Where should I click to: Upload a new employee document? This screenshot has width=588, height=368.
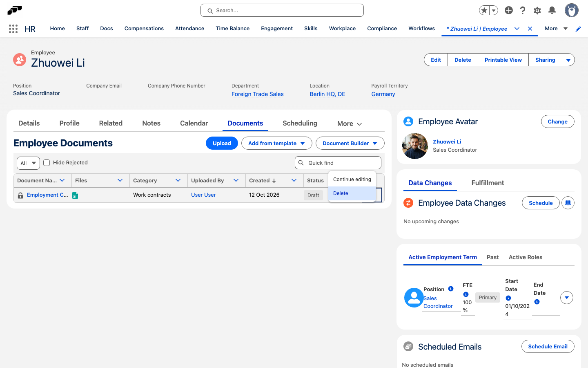222,143
